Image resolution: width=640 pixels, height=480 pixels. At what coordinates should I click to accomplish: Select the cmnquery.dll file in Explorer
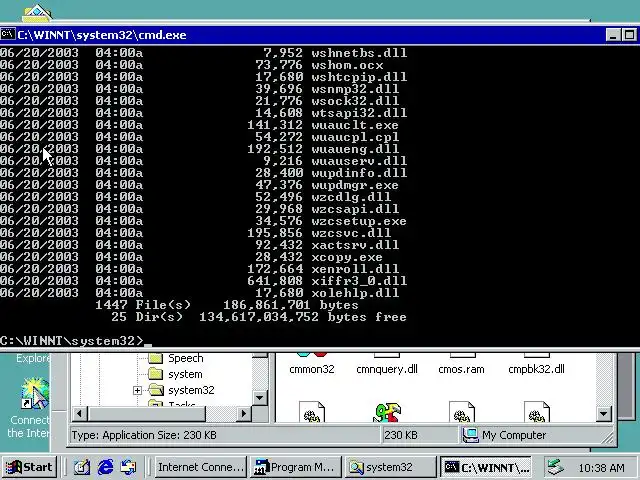387,369
